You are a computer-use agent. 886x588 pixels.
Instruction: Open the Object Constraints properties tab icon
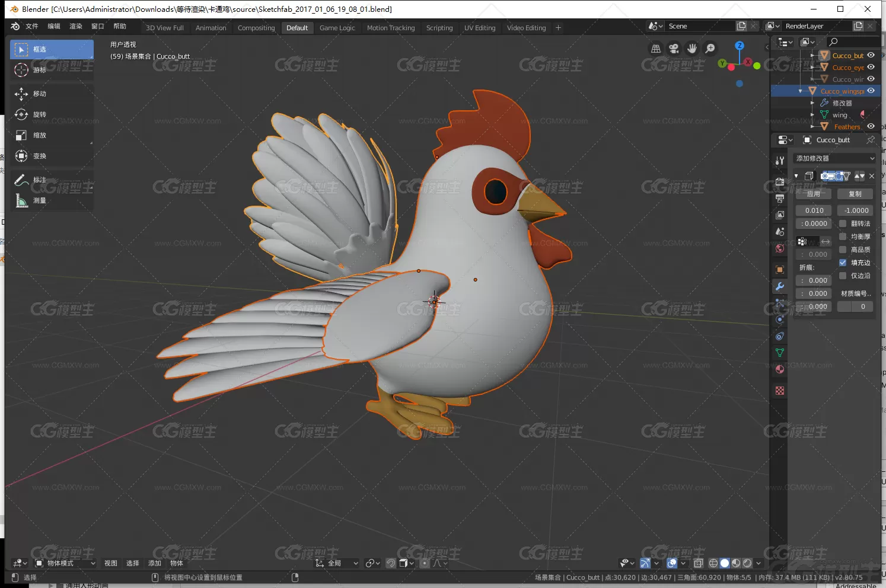coord(780,336)
